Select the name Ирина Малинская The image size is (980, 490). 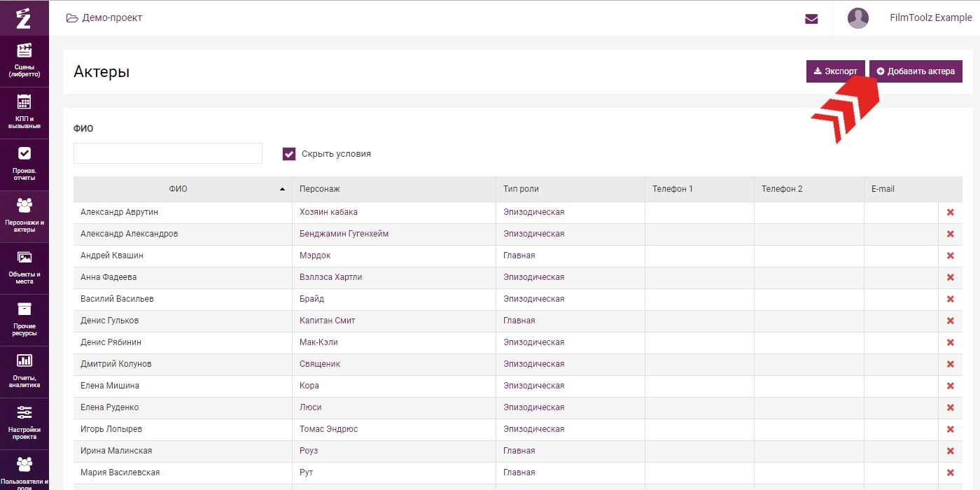(x=116, y=451)
